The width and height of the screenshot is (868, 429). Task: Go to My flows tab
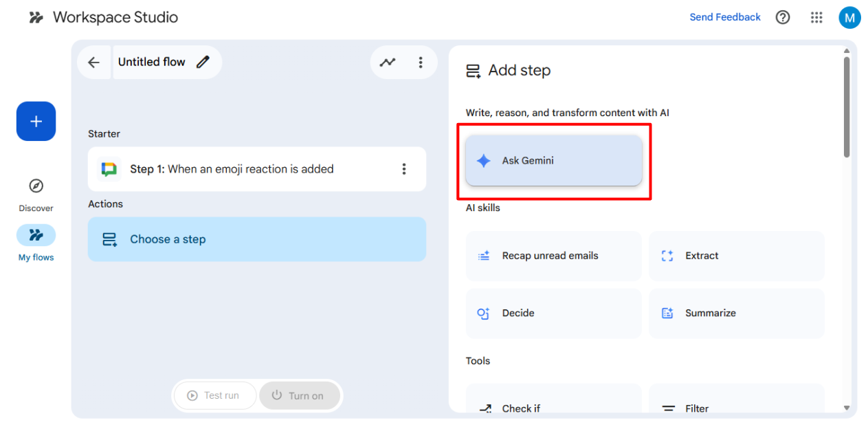(36, 236)
